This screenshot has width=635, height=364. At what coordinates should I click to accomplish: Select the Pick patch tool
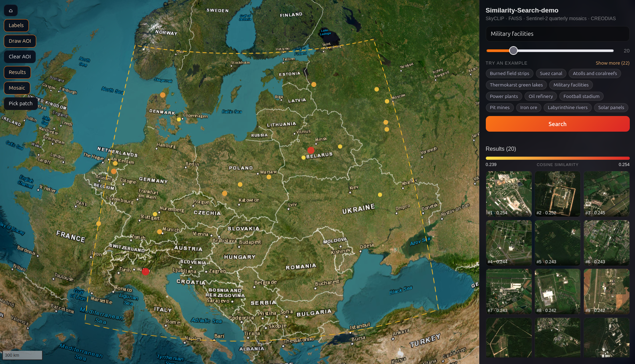point(21,104)
